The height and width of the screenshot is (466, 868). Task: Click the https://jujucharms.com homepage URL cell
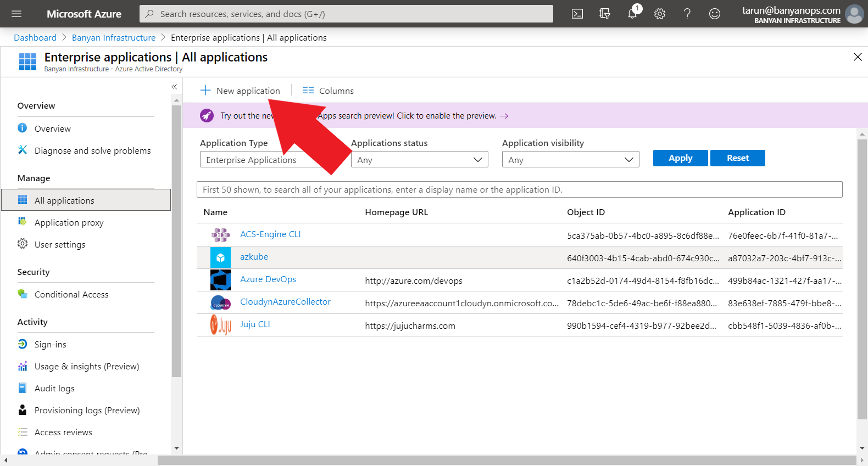click(410, 325)
